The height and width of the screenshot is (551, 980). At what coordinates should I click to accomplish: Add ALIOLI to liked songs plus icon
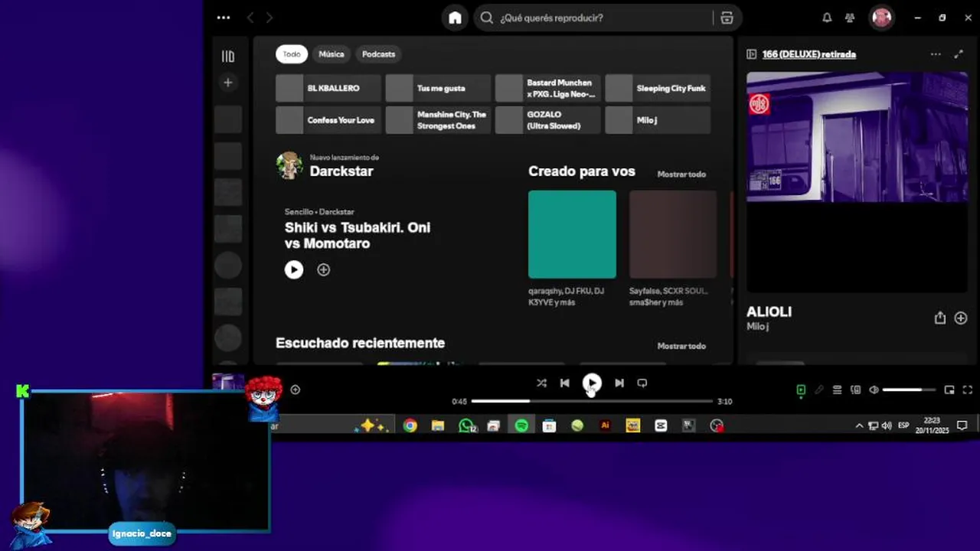coord(961,318)
